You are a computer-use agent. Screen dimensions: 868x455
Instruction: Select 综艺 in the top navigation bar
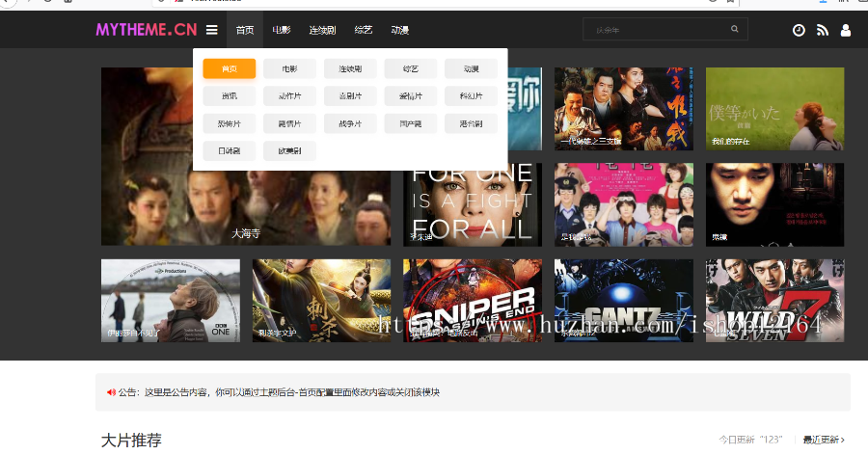[x=364, y=30]
